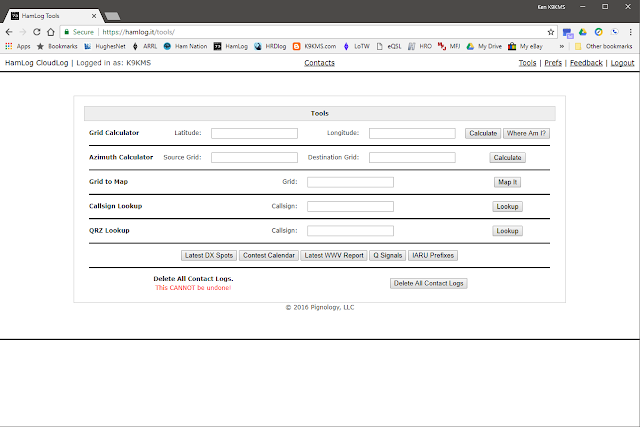Show hidden bookmarks with the chevron
The width and height of the screenshot is (640, 427).
coord(562,47)
